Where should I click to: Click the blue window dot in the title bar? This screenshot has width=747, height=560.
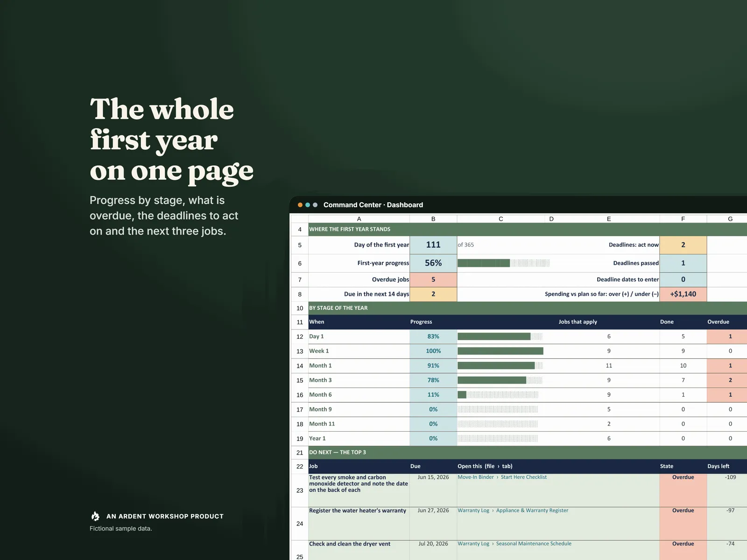(x=308, y=205)
